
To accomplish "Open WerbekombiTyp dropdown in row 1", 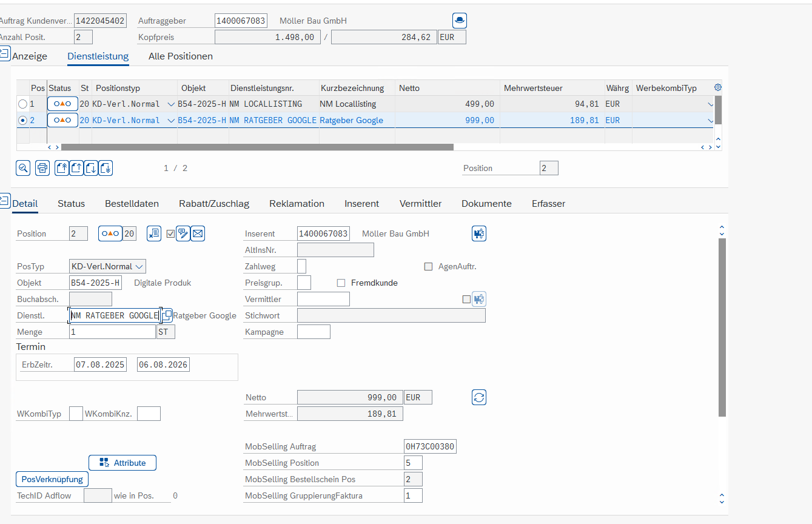I will click(x=710, y=104).
